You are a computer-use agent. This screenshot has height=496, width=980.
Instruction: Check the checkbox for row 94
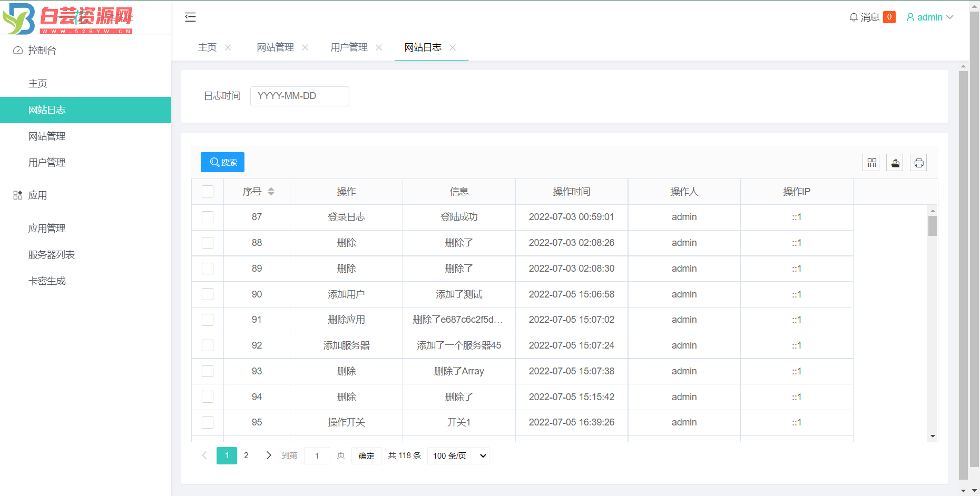click(208, 397)
